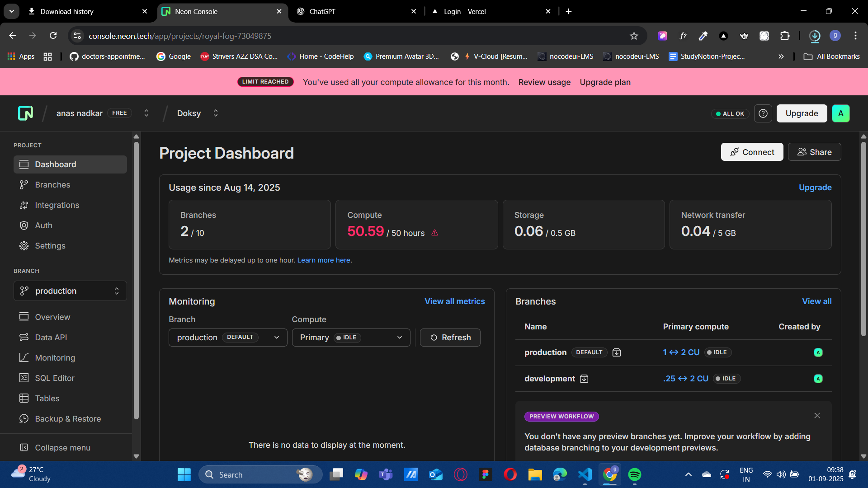Click View all in the Branches panel

coord(816,301)
